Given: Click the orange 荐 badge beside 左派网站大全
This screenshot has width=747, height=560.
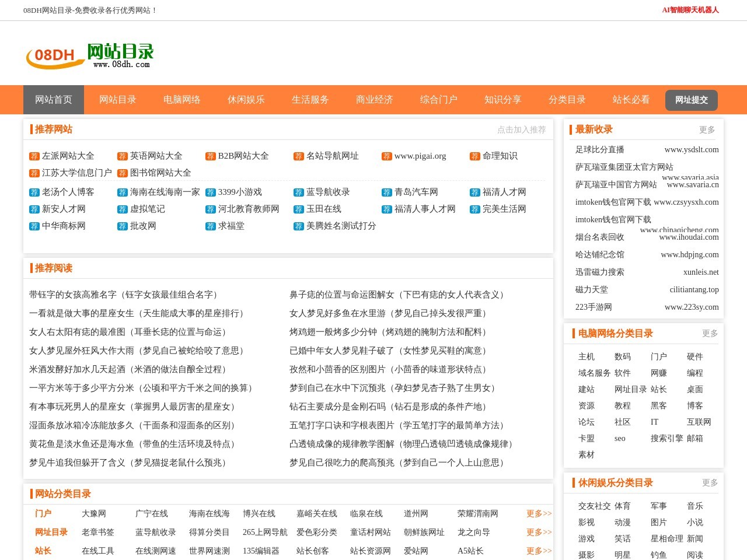Looking at the screenshot, I should 34,156.
